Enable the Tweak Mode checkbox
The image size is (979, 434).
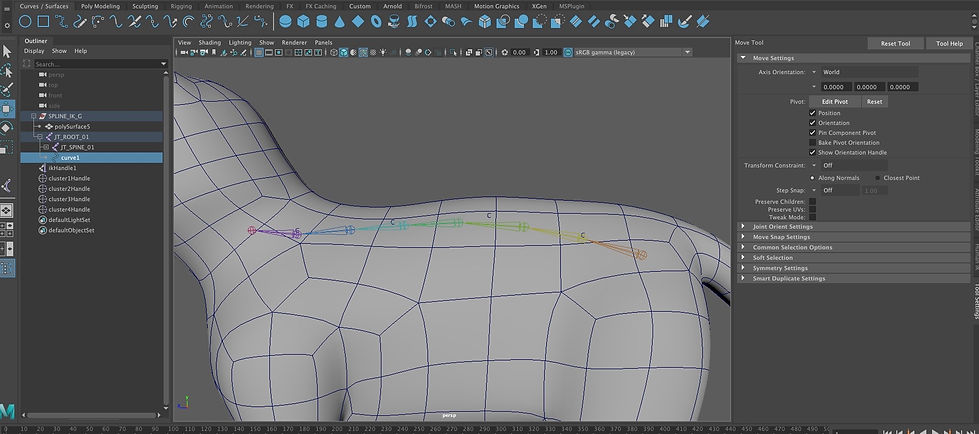point(812,217)
